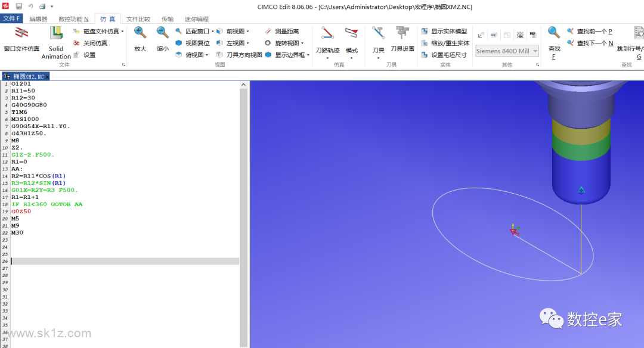Open the 文件 F menu

pyautogui.click(x=11, y=18)
